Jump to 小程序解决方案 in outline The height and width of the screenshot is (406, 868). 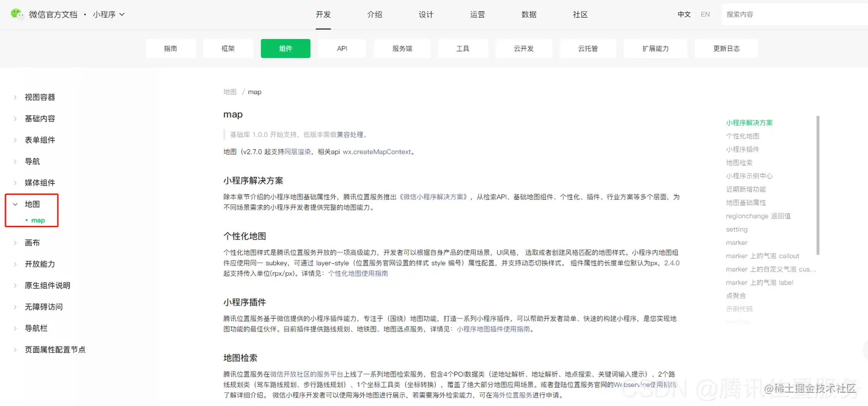point(749,123)
